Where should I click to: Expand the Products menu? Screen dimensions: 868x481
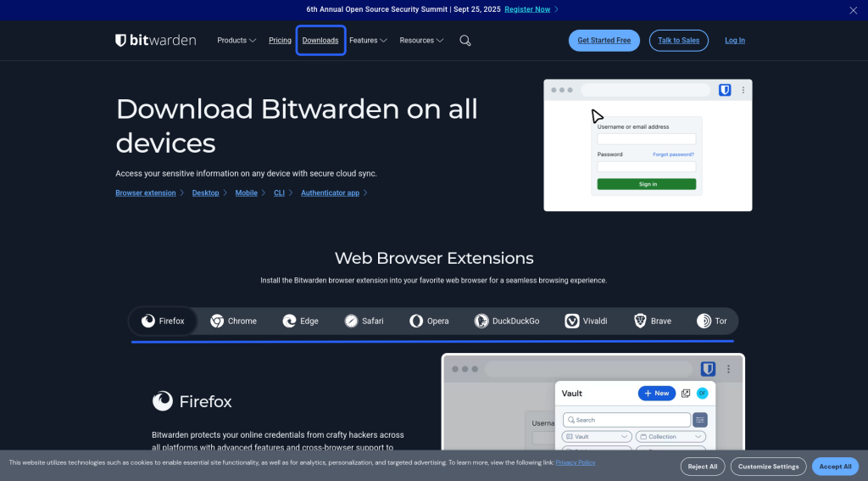pos(236,41)
